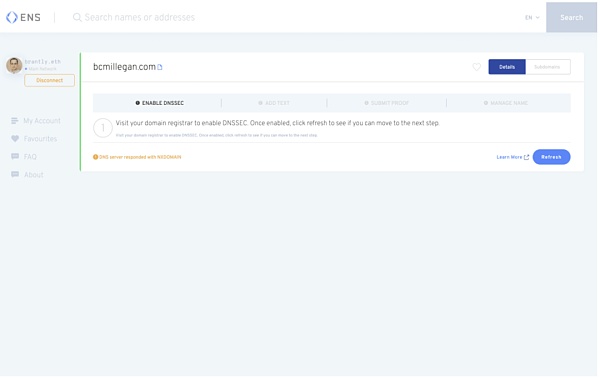This screenshot has width=600, height=379.
Task: Copy bcmillegan.com with the copy icon
Action: point(160,67)
